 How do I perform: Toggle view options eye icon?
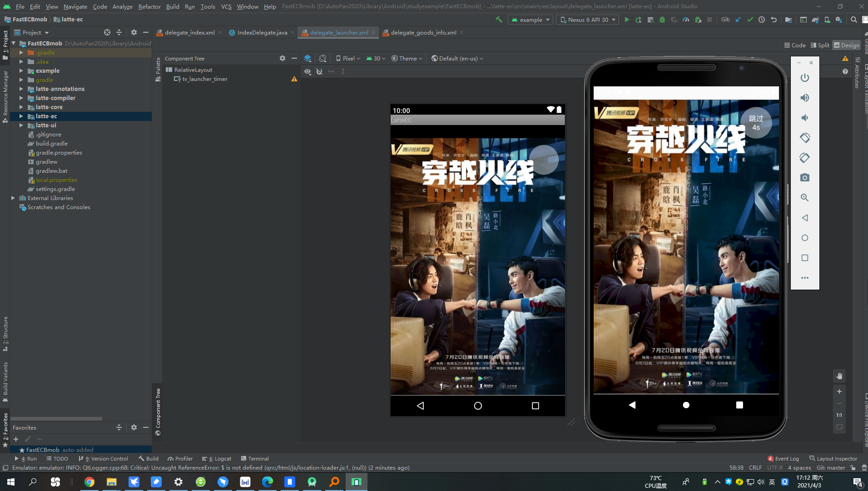(308, 71)
